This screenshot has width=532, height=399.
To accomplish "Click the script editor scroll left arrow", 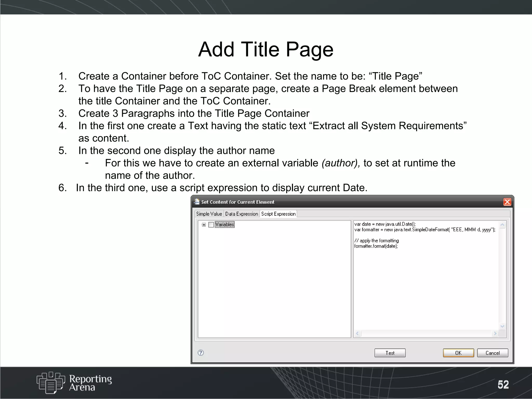I will coord(358,333).
